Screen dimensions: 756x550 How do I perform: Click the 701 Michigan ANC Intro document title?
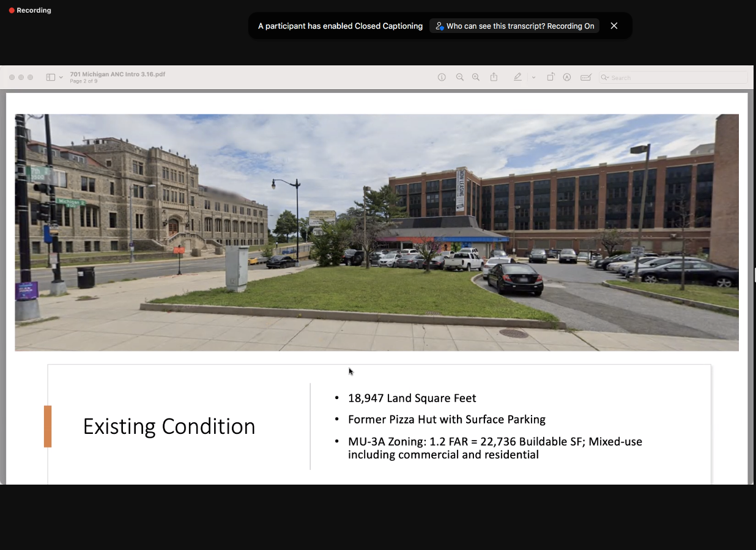pos(117,74)
